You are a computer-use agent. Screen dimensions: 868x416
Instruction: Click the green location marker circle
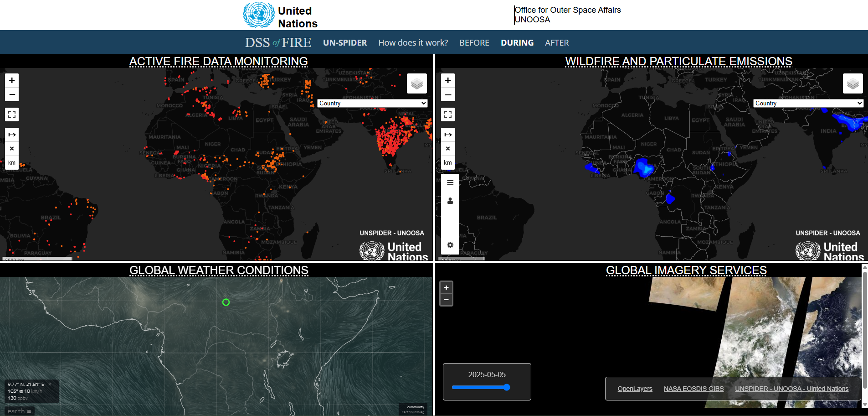[x=226, y=302]
